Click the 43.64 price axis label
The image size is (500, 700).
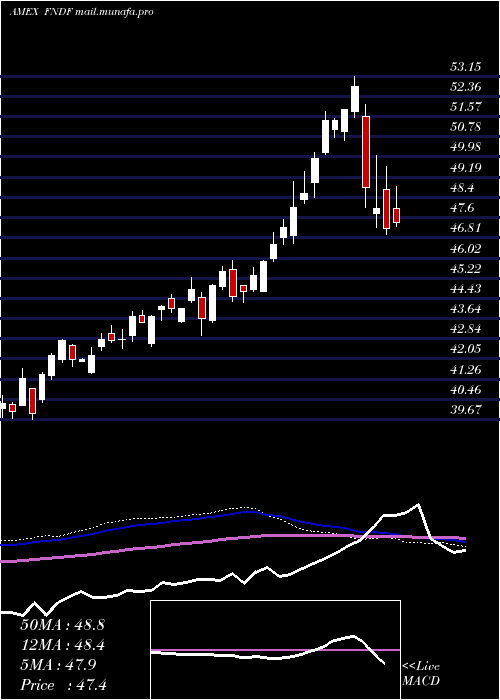[465, 309]
